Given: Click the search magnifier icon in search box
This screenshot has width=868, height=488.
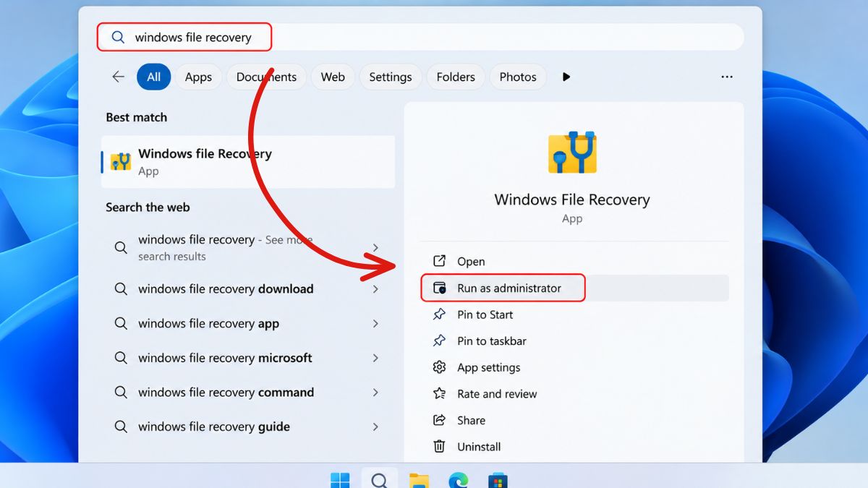Looking at the screenshot, I should pyautogui.click(x=118, y=38).
